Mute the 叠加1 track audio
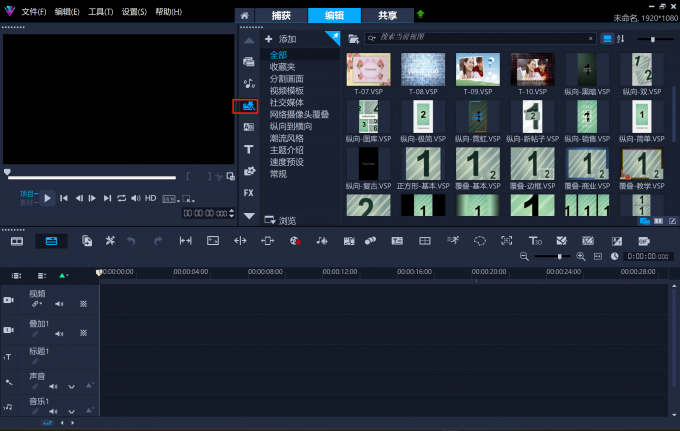This screenshot has width=680, height=431. pyautogui.click(x=59, y=333)
